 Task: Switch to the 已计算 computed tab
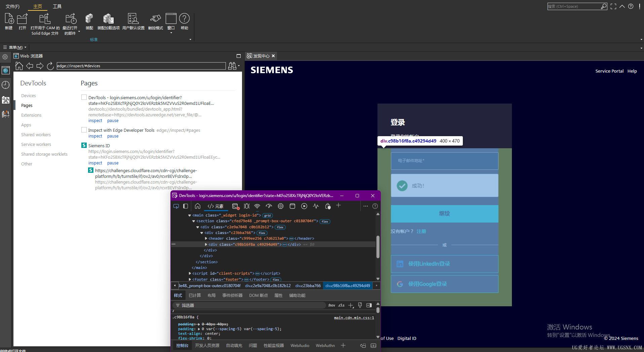pos(195,296)
